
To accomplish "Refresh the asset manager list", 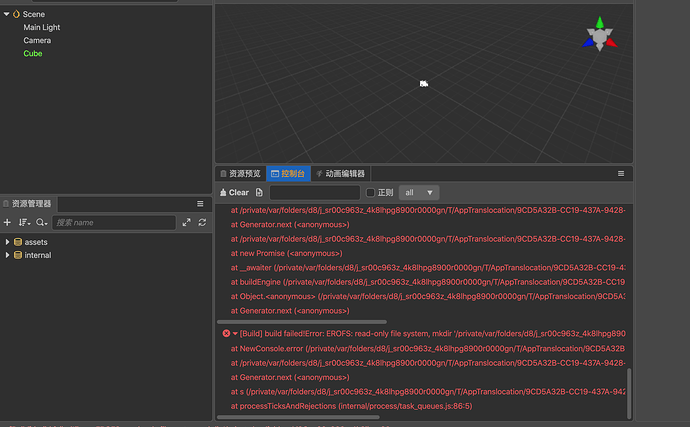I will point(202,222).
